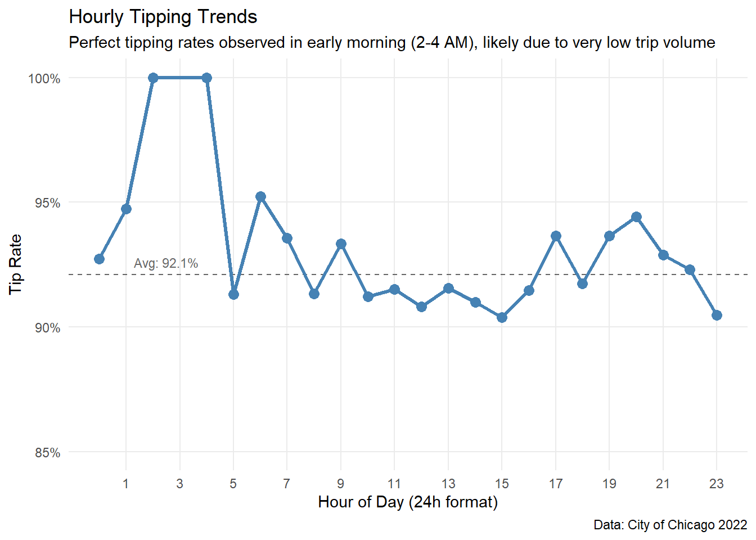Click the data point at hour 9

[x=341, y=244]
